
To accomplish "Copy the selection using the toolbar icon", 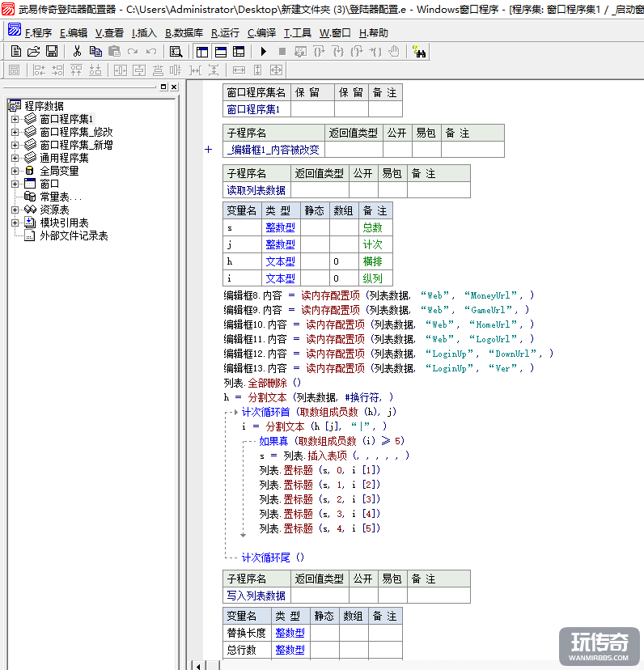I will (95, 52).
